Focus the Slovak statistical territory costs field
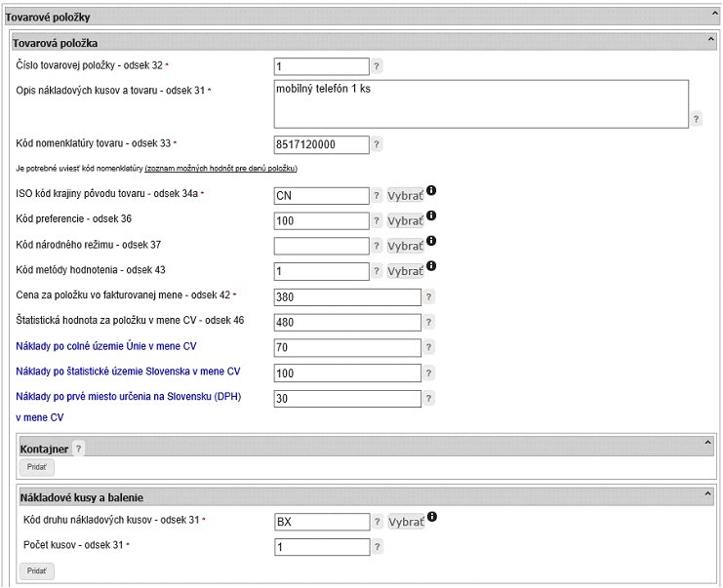Viewport: 723px width, 588px height. (347, 373)
